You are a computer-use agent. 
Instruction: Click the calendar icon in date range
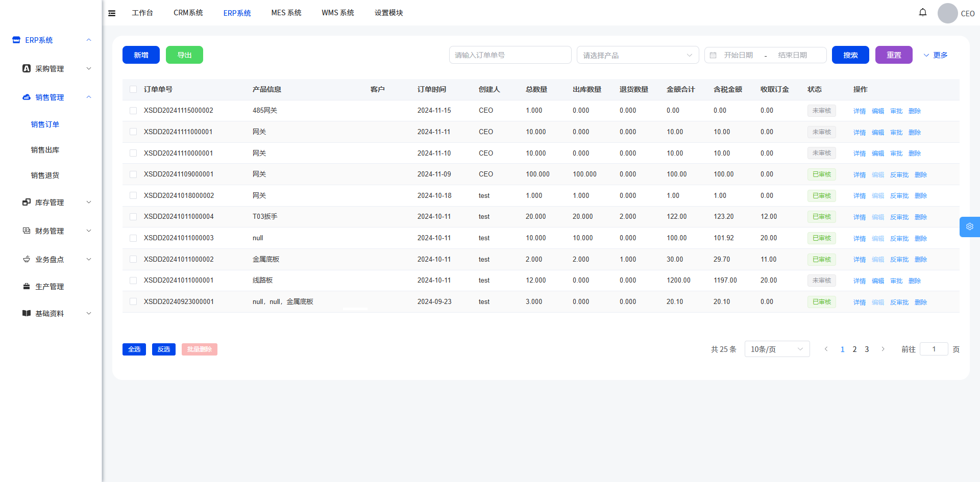713,55
